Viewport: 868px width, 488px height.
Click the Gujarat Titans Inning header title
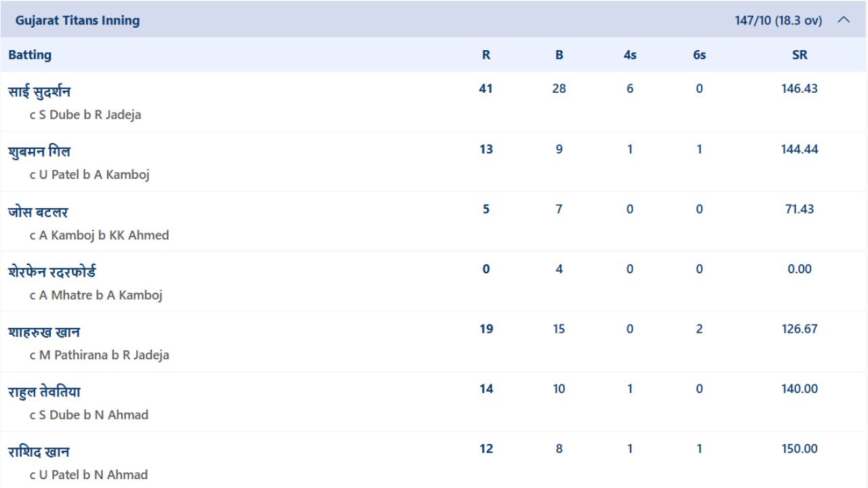77,20
